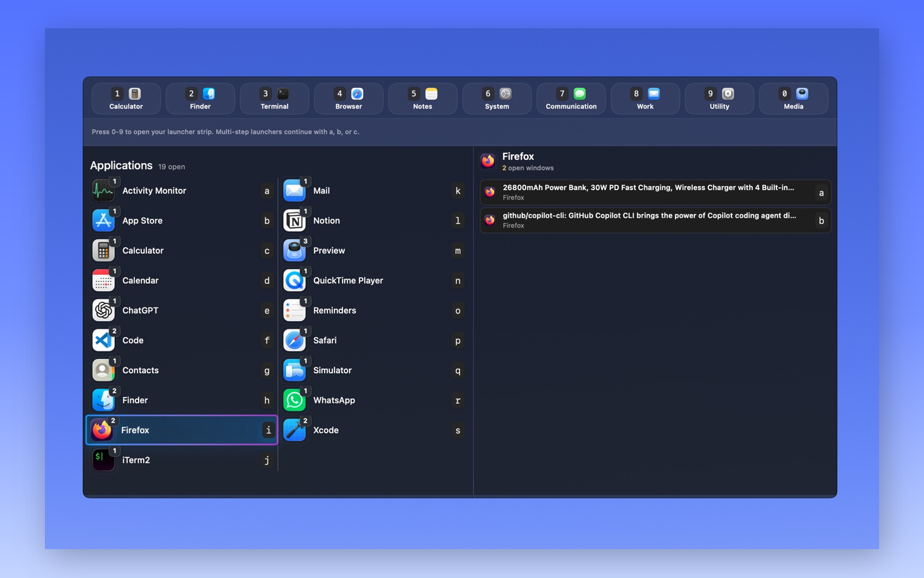The width and height of the screenshot is (924, 578).
Task: Select the 'WhatsApp' label
Action: click(x=334, y=400)
